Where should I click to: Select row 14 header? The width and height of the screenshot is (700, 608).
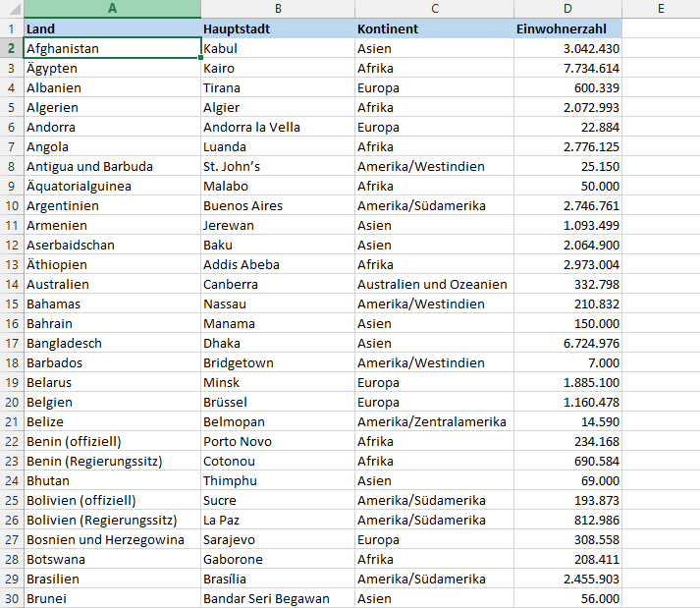pos(12,284)
